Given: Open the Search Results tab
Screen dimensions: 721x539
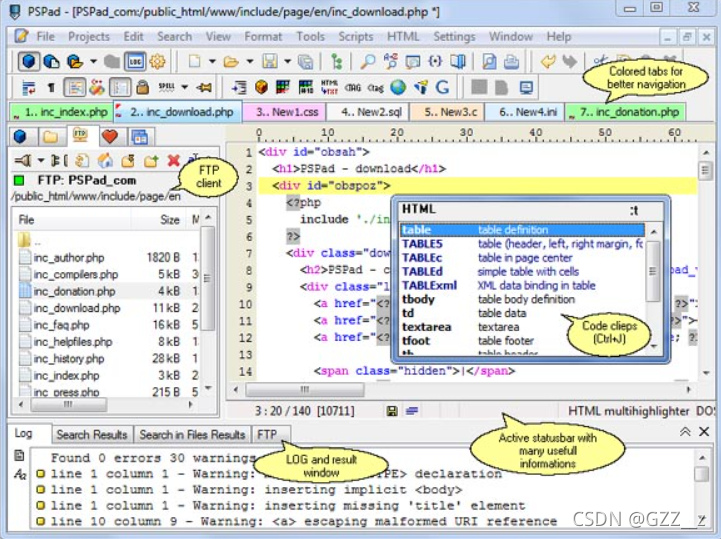Looking at the screenshot, I should click(92, 435).
